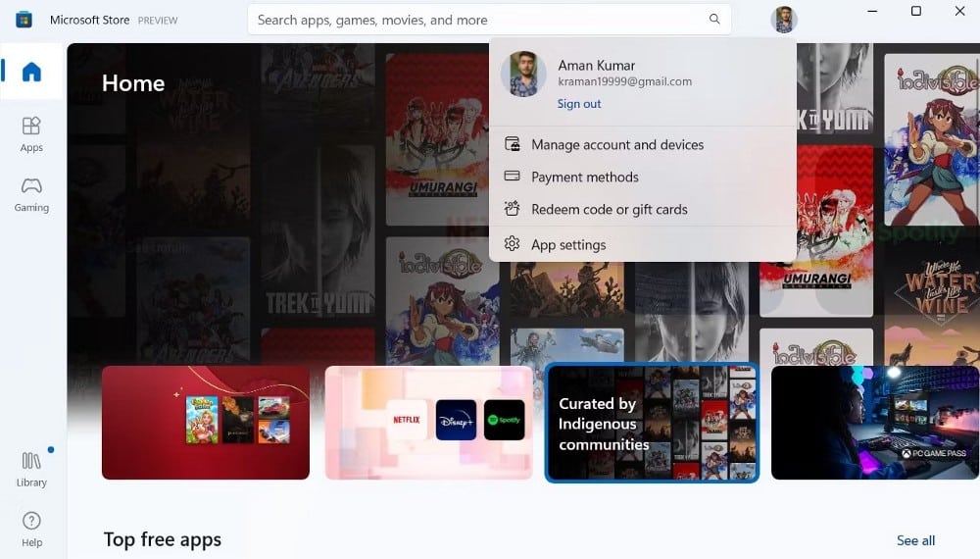Click the search apps, games, movies field
This screenshot has width=980, height=559.
point(489,20)
